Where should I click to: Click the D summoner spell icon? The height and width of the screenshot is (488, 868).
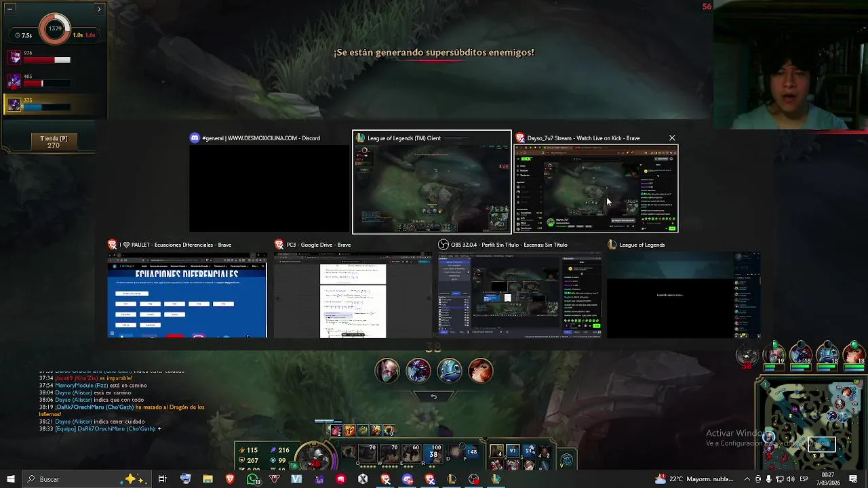(x=455, y=451)
